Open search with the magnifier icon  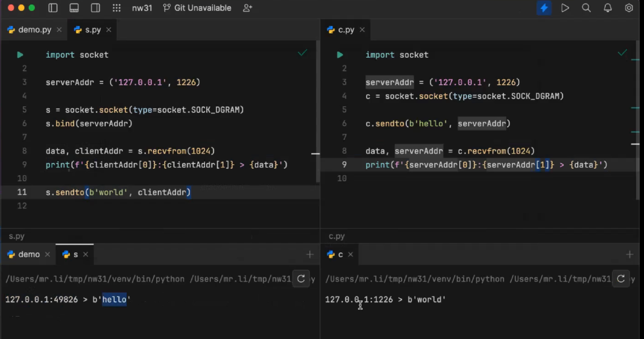tap(586, 8)
